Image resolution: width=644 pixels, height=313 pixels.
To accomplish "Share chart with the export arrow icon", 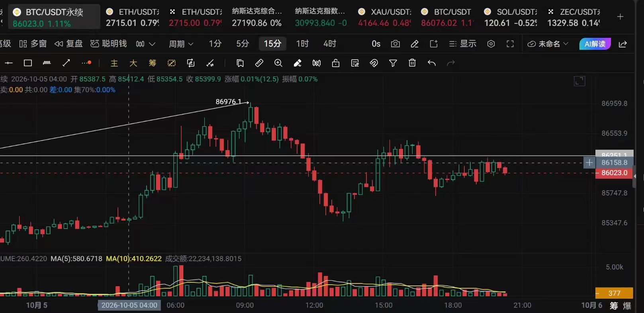I will (x=623, y=44).
